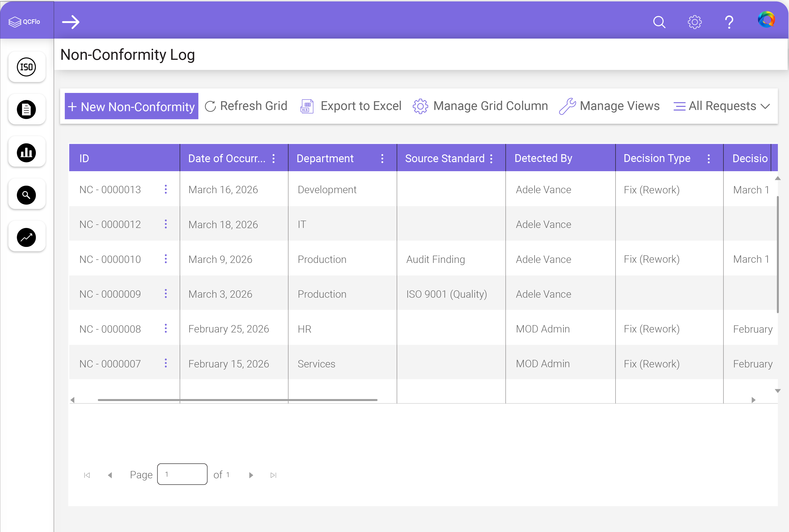Click the page number input field
The image size is (789, 532).
click(x=182, y=474)
